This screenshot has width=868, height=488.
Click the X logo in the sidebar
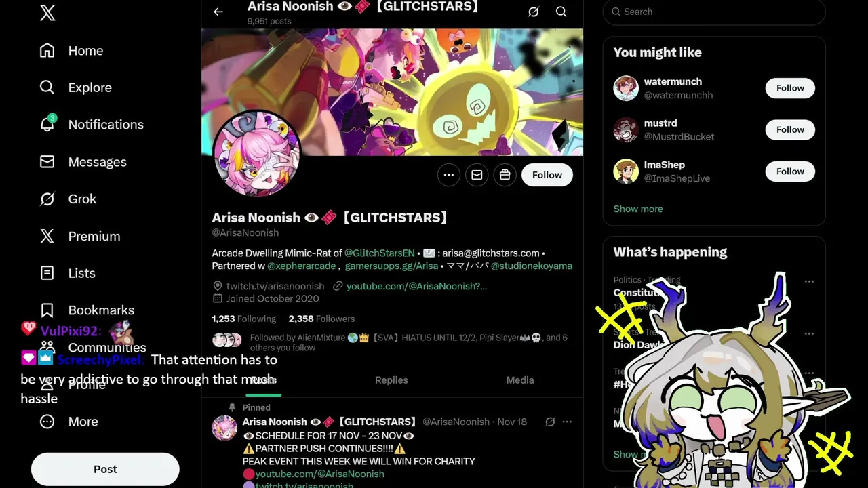coord(47,12)
